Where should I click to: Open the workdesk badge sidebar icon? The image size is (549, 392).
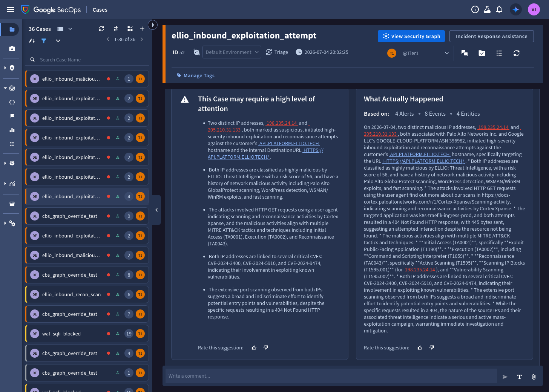tap(12, 49)
